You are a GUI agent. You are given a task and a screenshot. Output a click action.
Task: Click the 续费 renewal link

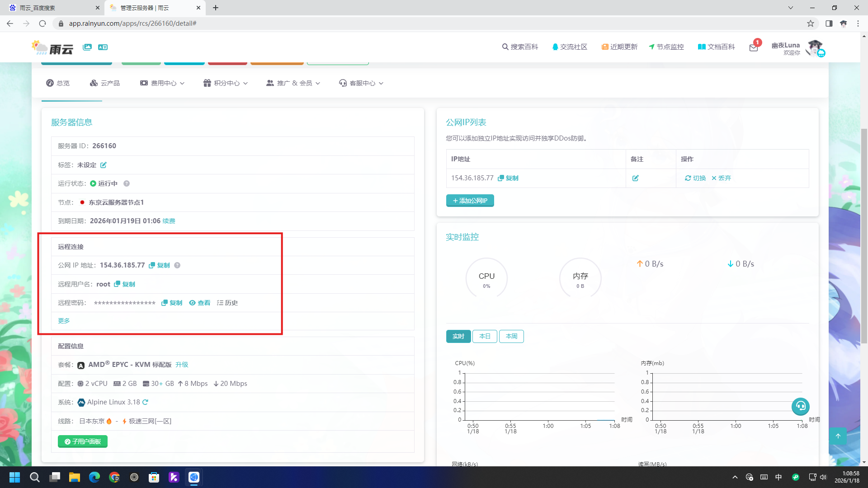[169, 221]
